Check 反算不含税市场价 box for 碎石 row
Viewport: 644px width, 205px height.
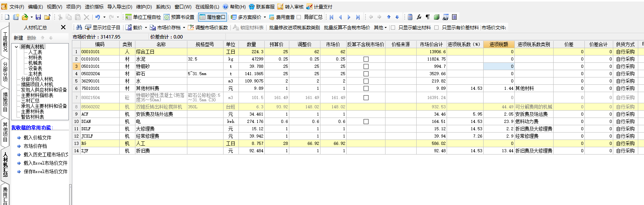(366, 74)
